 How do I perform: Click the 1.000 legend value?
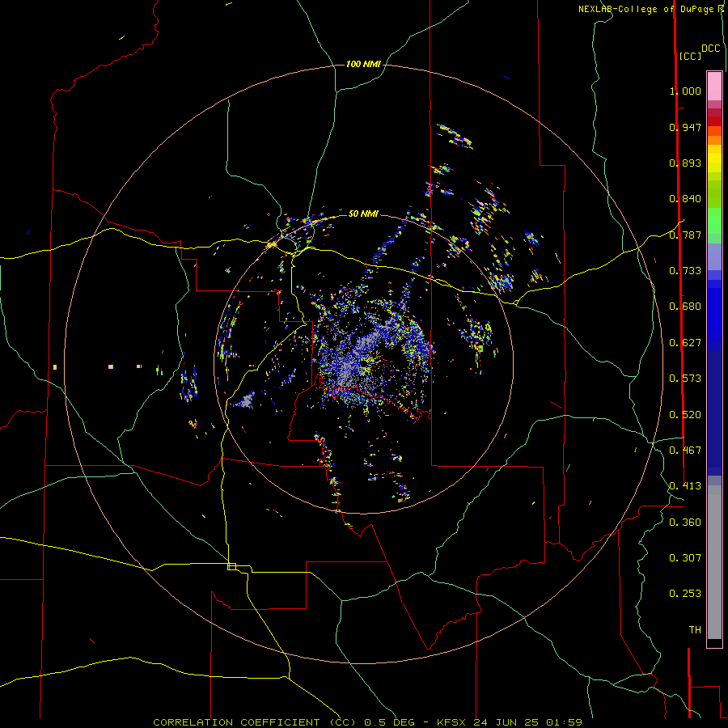tap(685, 91)
